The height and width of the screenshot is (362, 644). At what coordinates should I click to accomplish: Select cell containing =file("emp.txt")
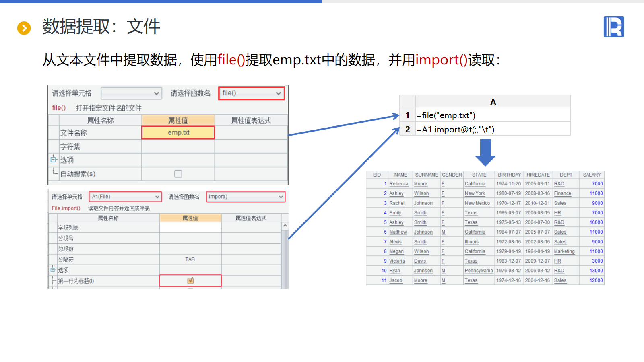493,115
